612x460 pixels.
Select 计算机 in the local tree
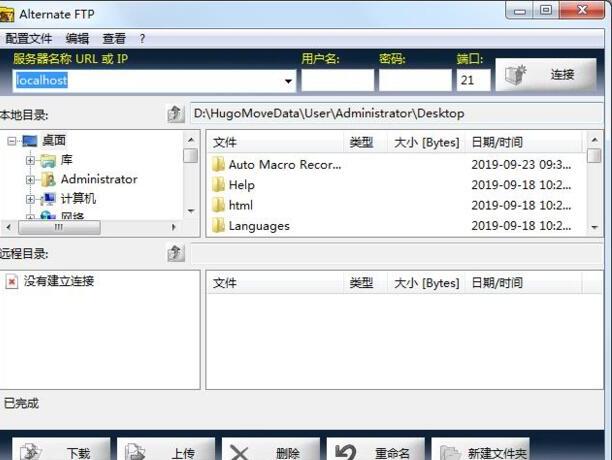click(78, 199)
